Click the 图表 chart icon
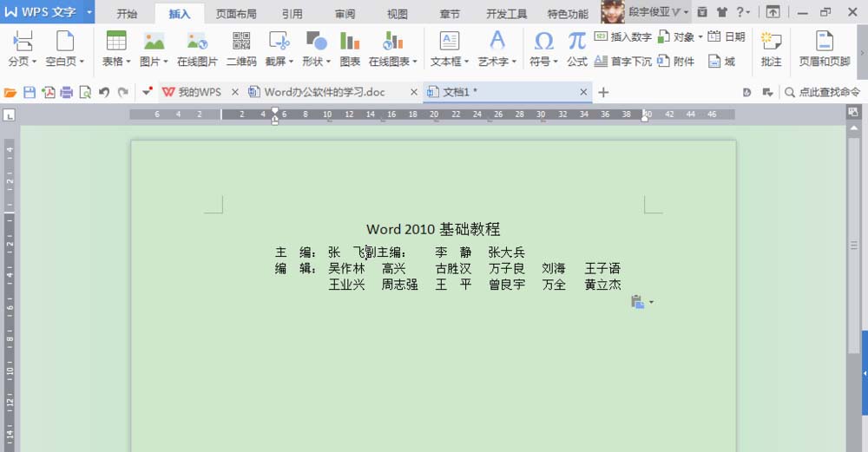This screenshot has width=868, height=452. pyautogui.click(x=350, y=49)
